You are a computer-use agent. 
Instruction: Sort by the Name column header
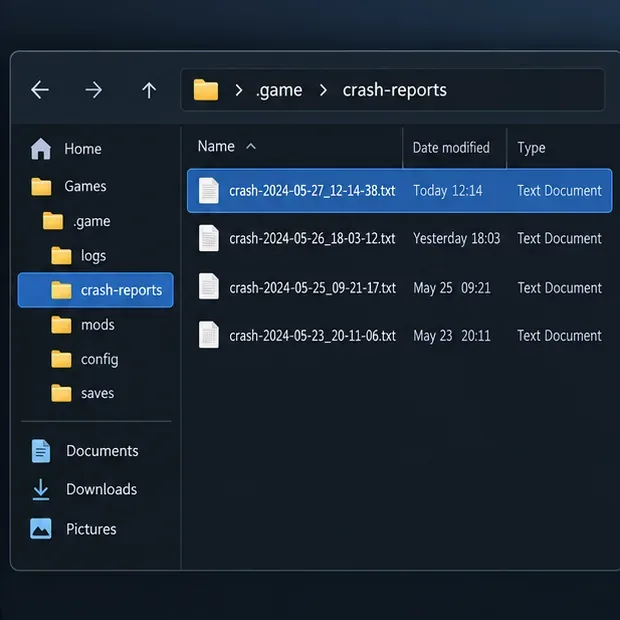[216, 147]
